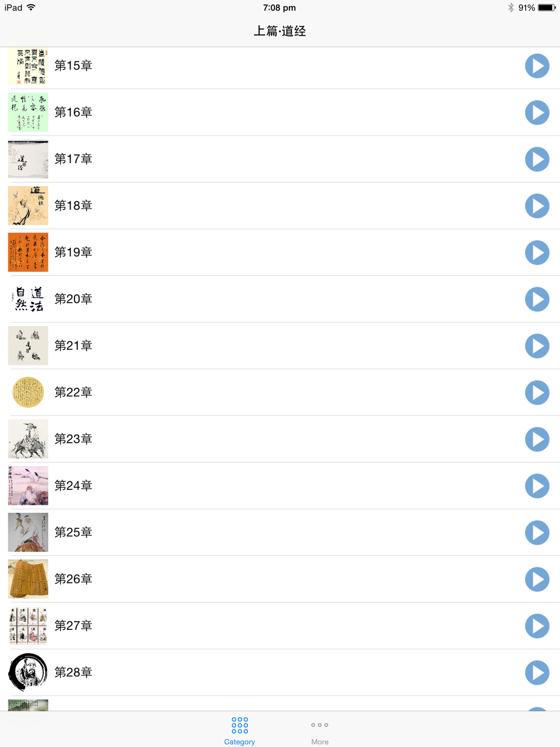Open the More tab
The width and height of the screenshot is (560, 747).
click(x=320, y=731)
